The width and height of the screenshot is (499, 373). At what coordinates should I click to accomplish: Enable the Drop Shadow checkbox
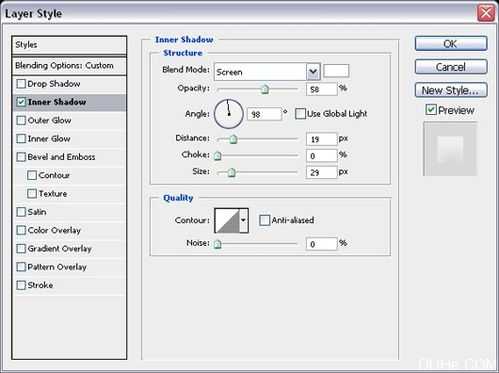[21, 83]
